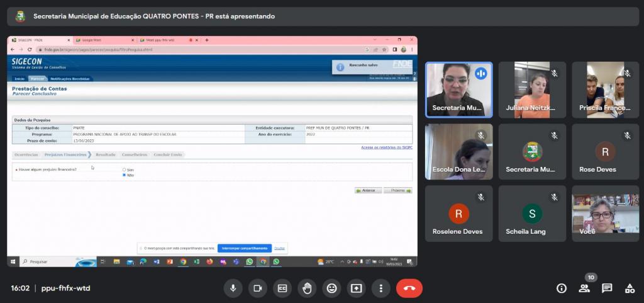Mute your microphone in the Meet toolbar
Image resolution: width=644 pixels, height=303 pixels.
point(233,289)
